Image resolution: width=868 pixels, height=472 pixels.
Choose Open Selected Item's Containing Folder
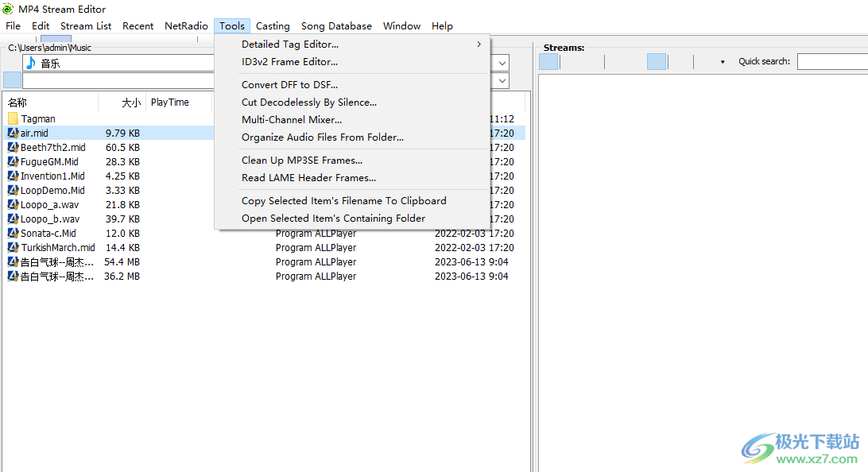[x=351, y=218]
